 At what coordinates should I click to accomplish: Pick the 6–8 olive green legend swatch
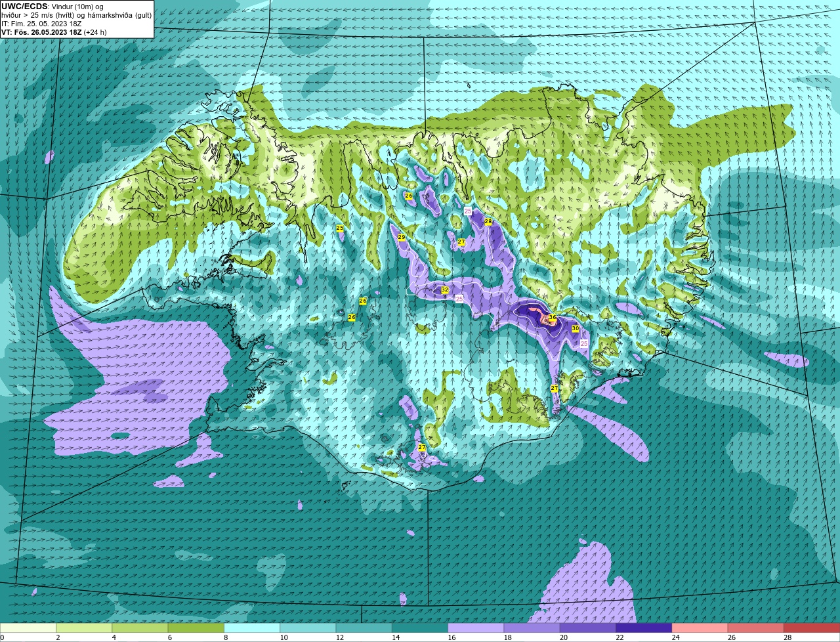click(x=196, y=628)
